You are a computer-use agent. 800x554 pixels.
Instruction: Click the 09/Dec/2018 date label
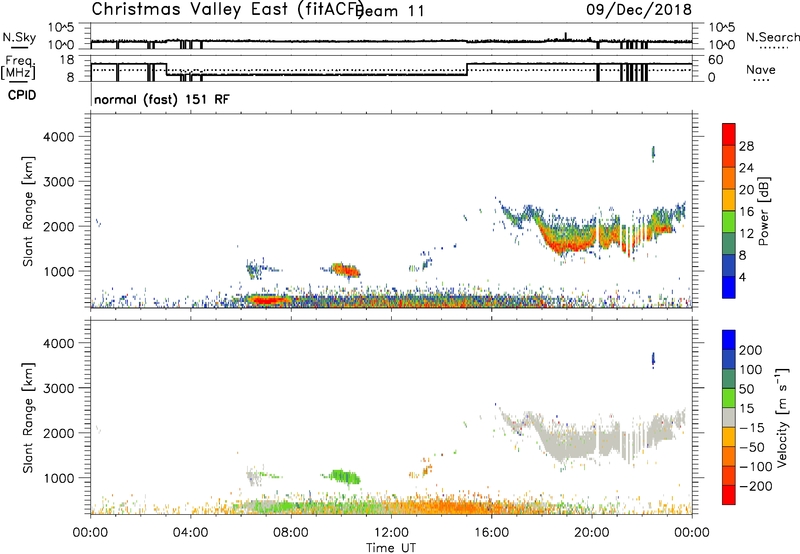639,9
